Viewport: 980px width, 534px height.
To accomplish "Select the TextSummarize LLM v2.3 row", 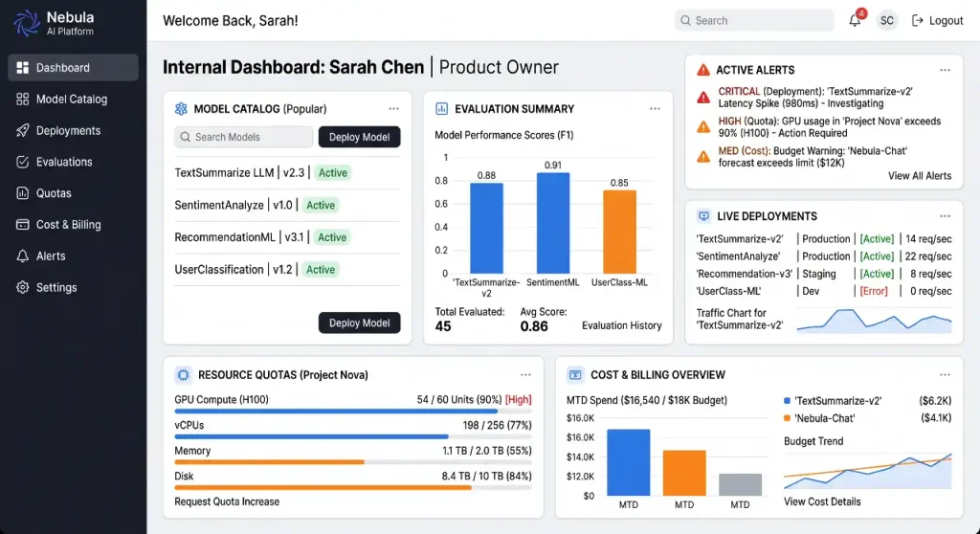I will [287, 172].
